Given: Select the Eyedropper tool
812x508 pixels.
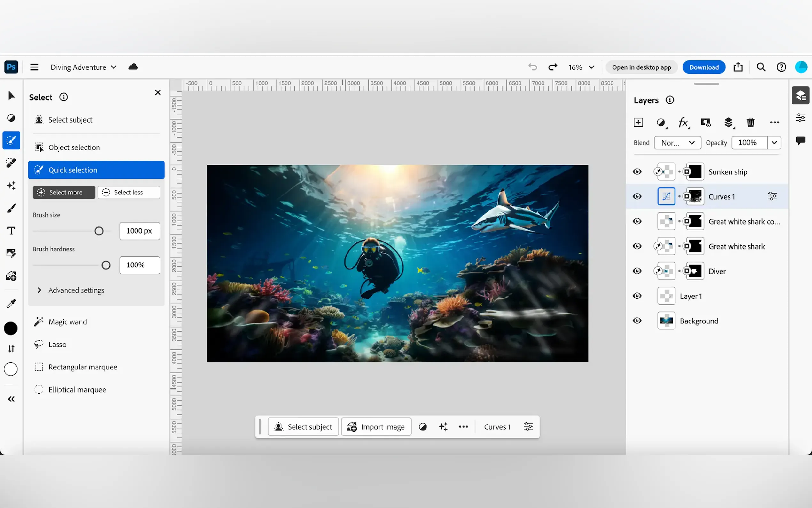Looking at the screenshot, I should click(11, 304).
